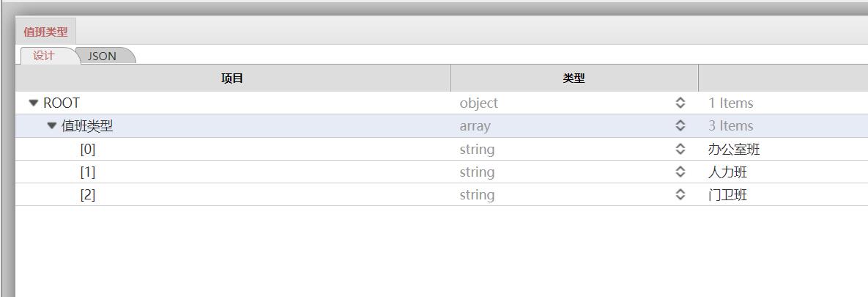Image resolution: width=868 pixels, height=297 pixels.
Task: Click the 3 Items value cell
Action: [x=730, y=126]
